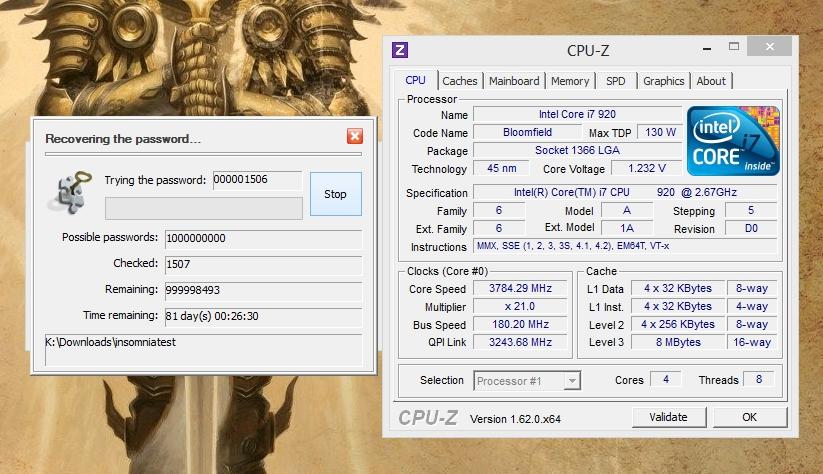This screenshot has width=823, height=474.
Task: Click the Threads value 8
Action: (758, 379)
